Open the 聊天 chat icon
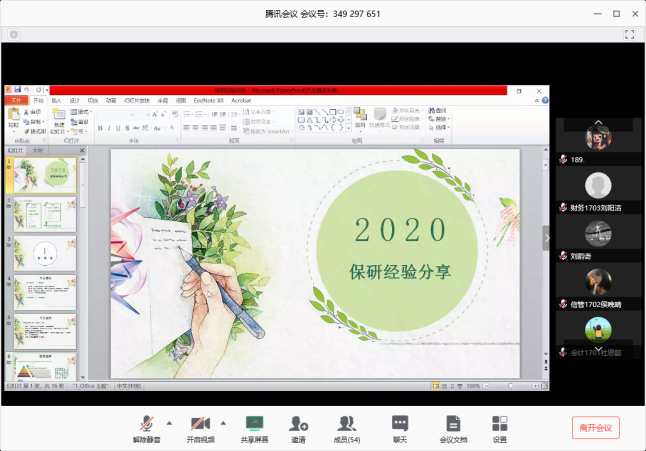Viewport: 646px width, 451px height. (x=400, y=424)
